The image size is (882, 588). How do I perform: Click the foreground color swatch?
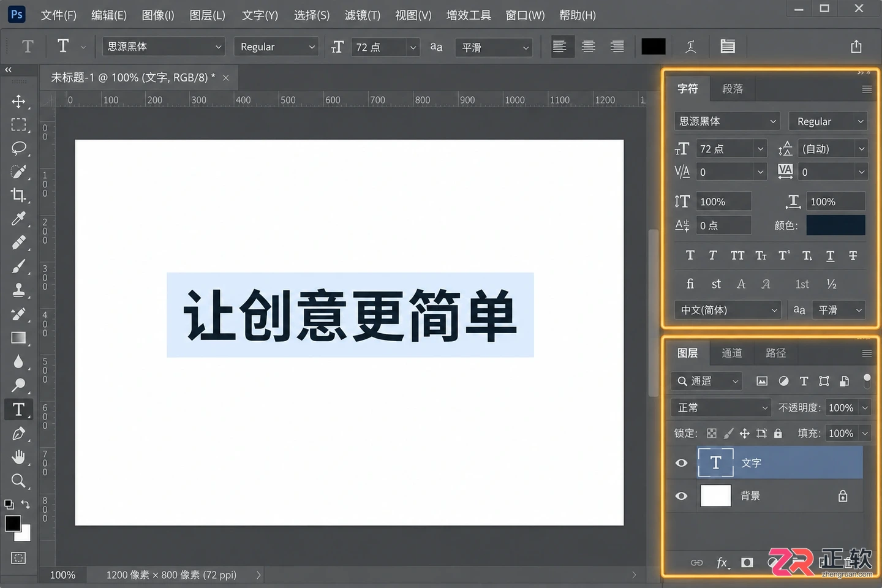(x=12, y=523)
